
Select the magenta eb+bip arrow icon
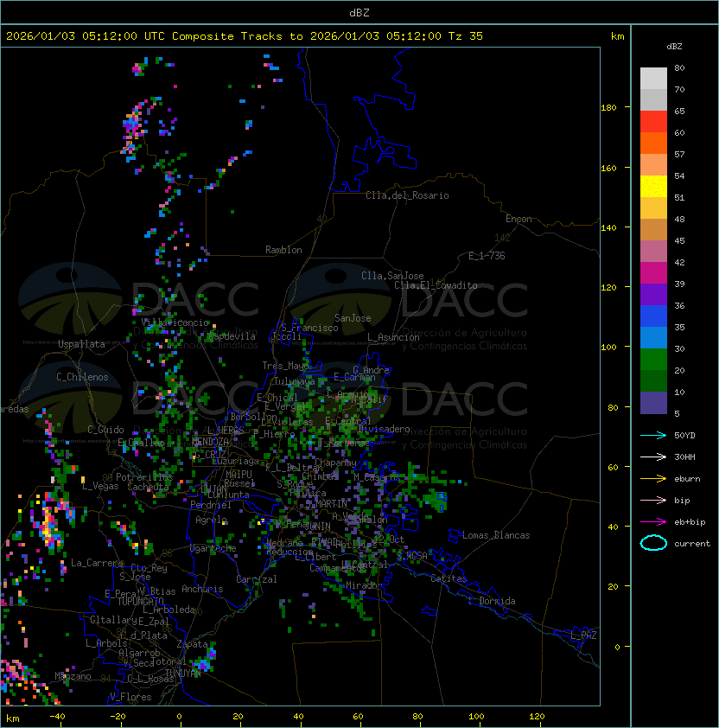tap(653, 521)
